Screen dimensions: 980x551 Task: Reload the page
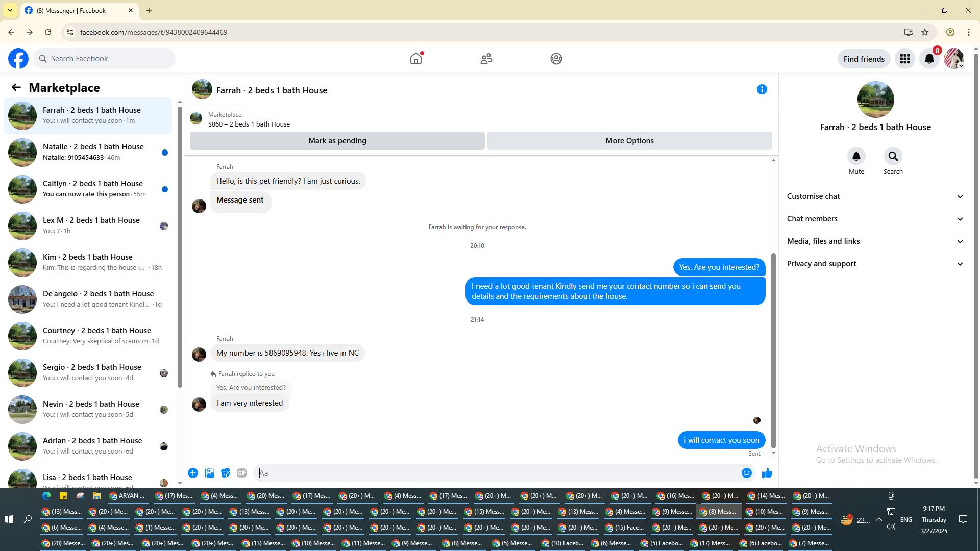tap(48, 32)
